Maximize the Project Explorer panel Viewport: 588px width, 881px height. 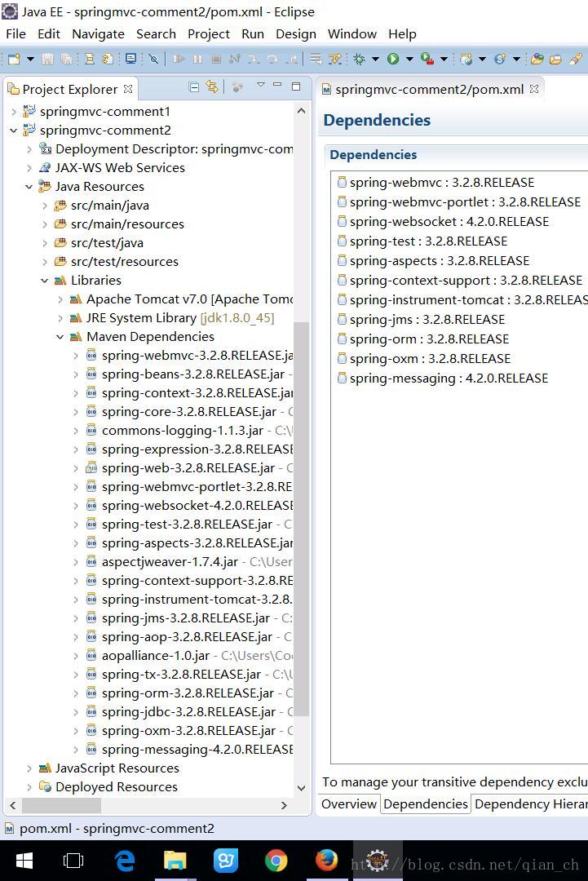tap(296, 86)
